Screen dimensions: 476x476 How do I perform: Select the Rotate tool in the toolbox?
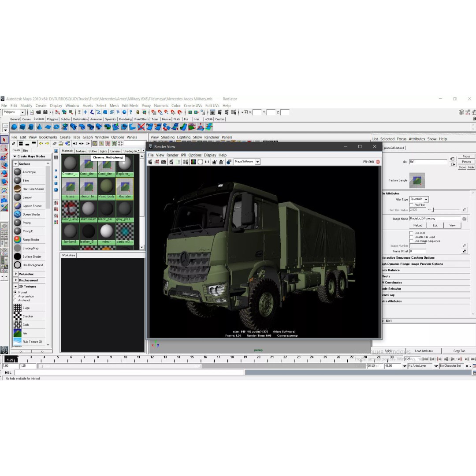pyautogui.click(x=4, y=174)
